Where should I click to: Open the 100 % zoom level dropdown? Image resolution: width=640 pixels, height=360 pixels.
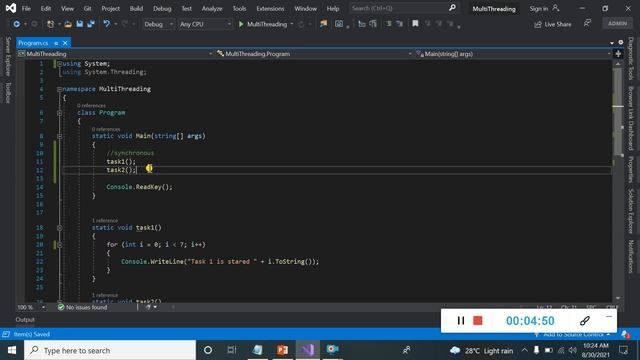coord(31,307)
